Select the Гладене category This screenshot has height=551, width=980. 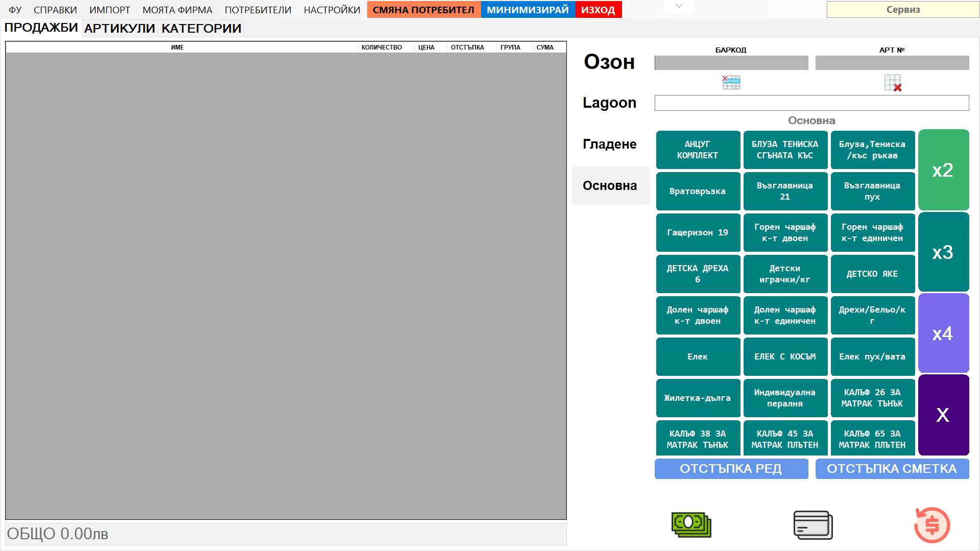[610, 143]
